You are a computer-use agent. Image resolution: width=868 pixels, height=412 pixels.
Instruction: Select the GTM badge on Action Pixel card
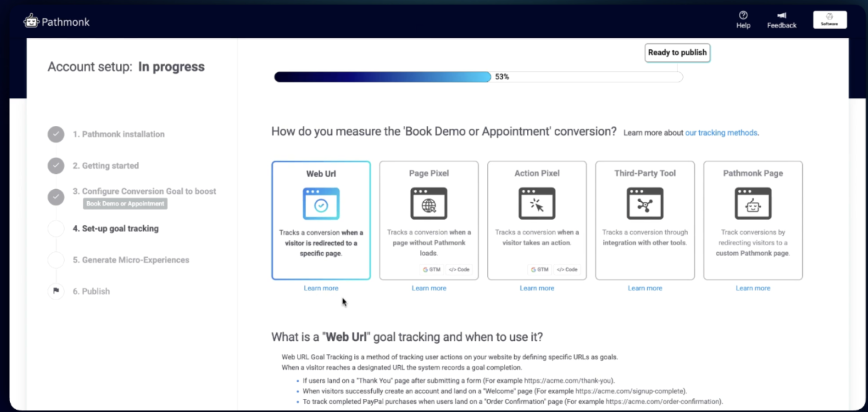coord(540,270)
